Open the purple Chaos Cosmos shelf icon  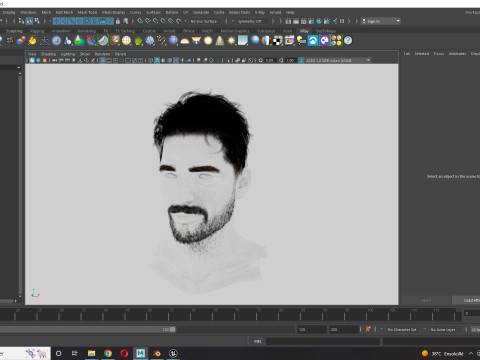pos(324,41)
